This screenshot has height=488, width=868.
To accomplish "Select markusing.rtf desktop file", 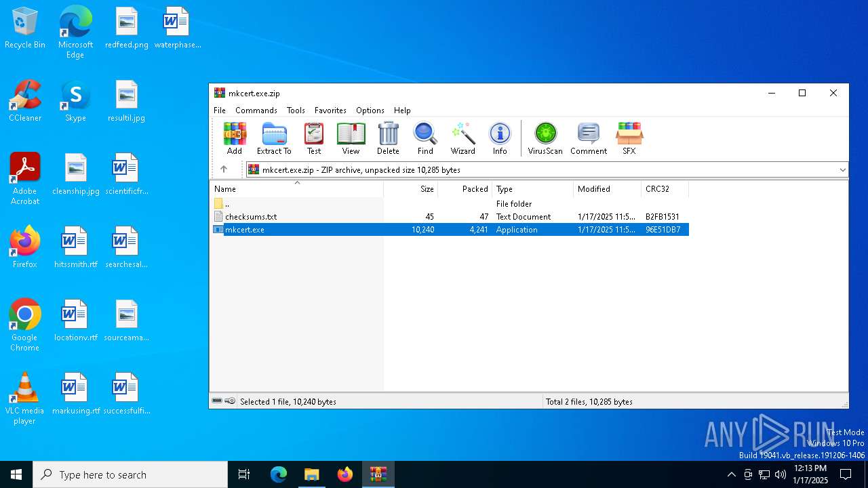I will pos(76,394).
